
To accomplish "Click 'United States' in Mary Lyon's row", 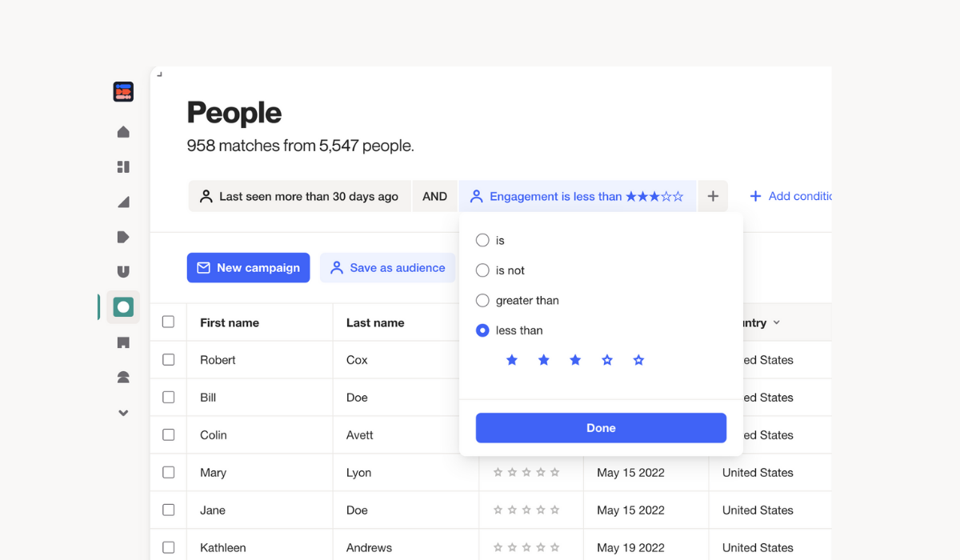I will tap(758, 473).
